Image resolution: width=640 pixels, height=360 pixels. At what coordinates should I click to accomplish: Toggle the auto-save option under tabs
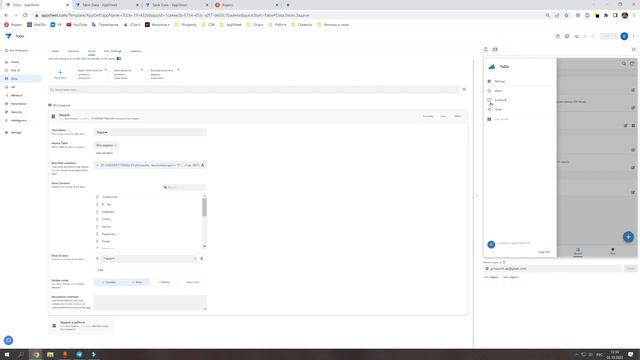[119, 58]
